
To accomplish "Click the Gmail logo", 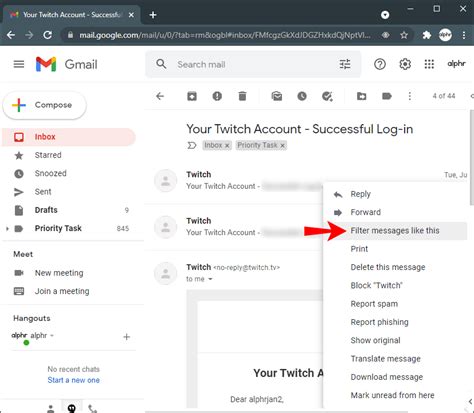I will click(x=67, y=64).
